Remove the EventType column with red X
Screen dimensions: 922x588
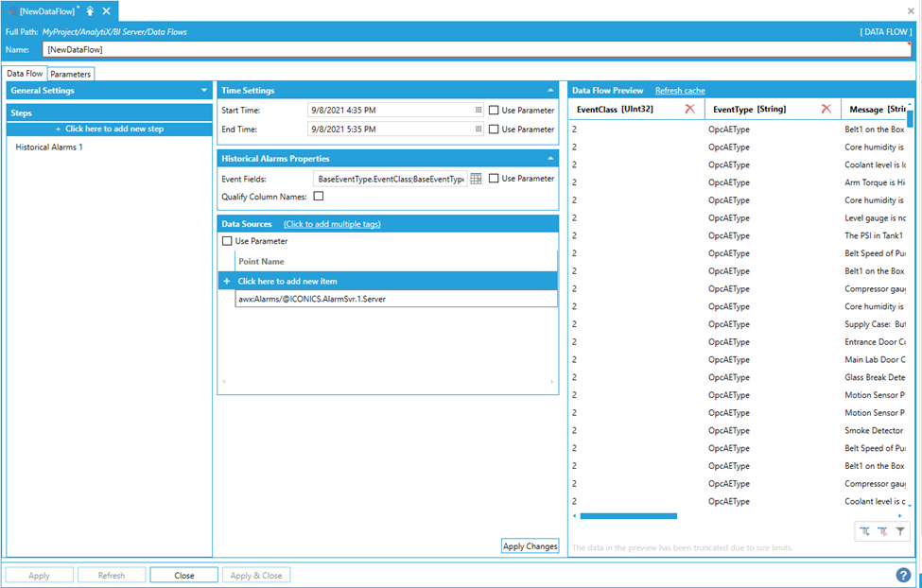tap(826, 110)
